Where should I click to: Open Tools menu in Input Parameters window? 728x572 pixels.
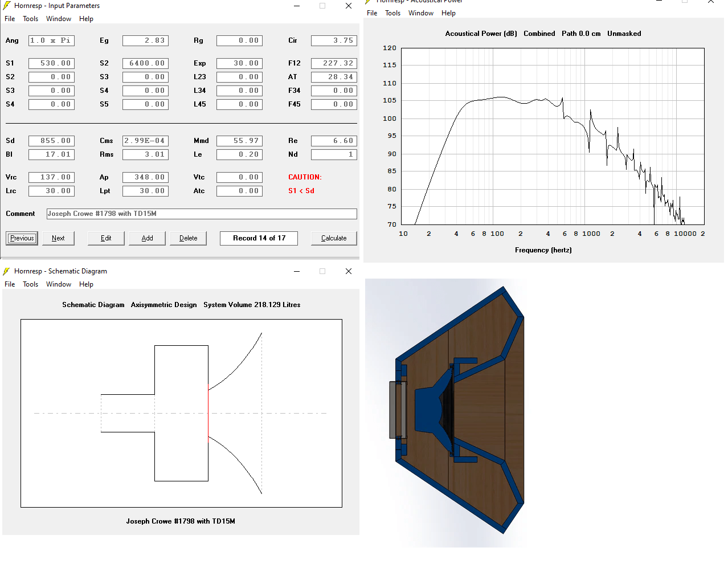[31, 19]
